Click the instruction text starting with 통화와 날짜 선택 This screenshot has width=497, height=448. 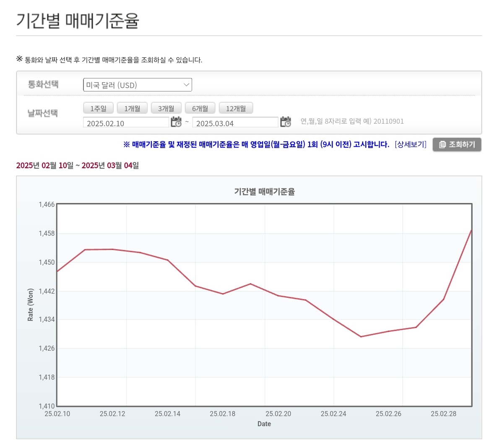(114, 60)
